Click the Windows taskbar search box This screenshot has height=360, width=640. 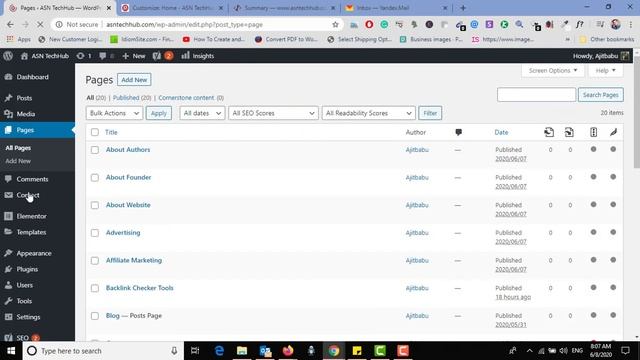point(103,351)
